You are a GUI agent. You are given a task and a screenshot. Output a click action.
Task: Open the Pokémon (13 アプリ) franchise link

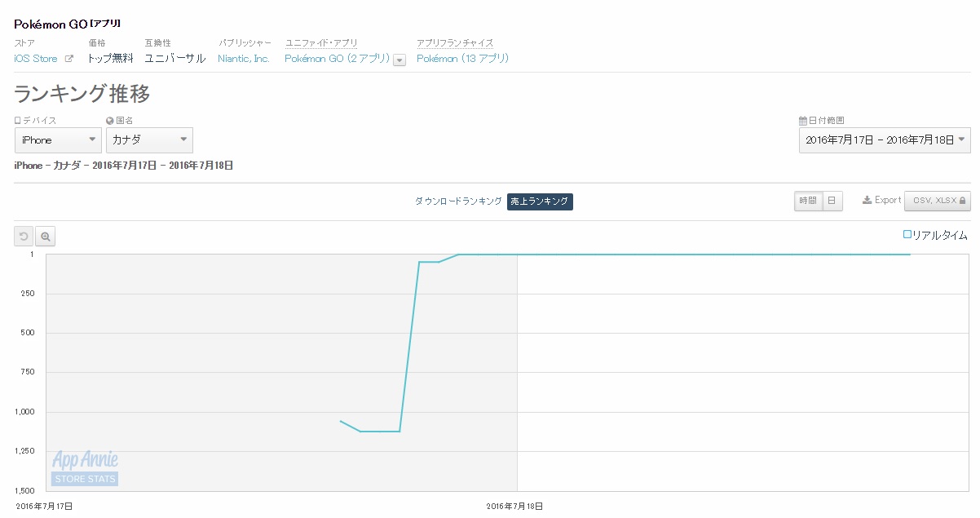(462, 59)
